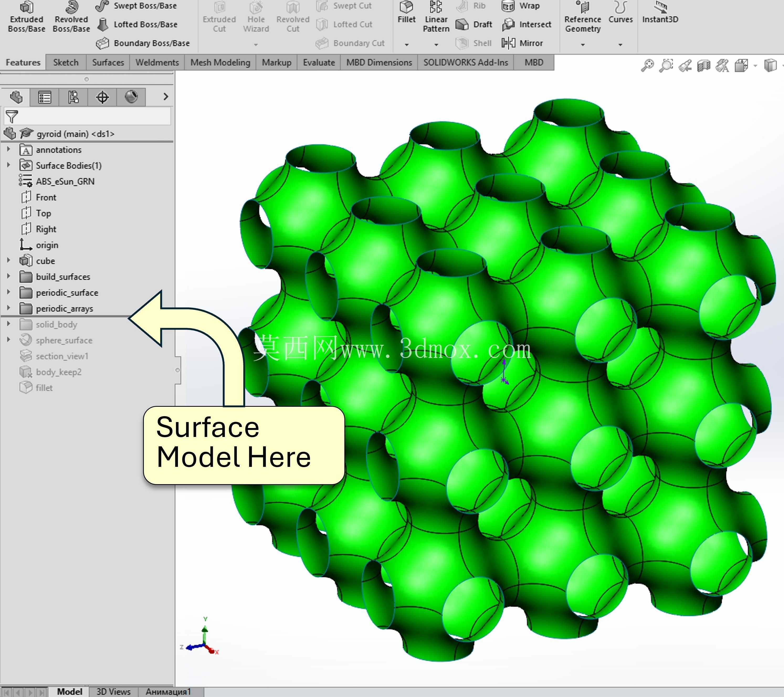This screenshot has height=697, width=784.
Task: Open the Reference Geometry tool
Action: point(583,17)
